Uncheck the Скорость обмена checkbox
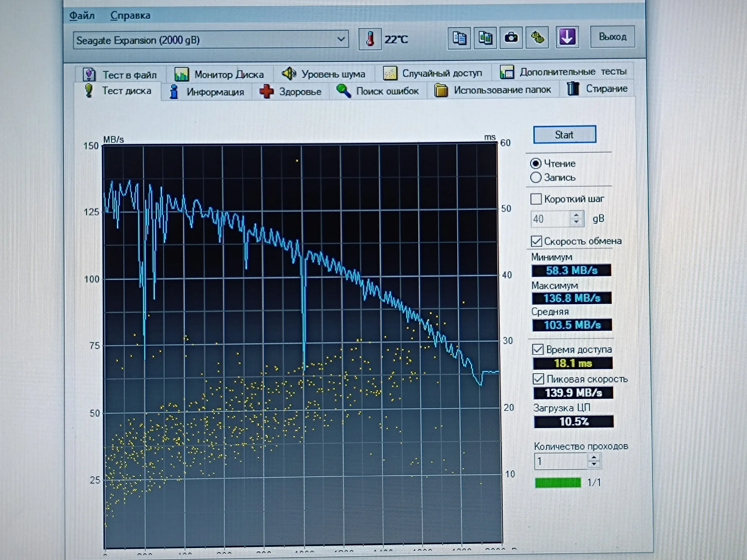This screenshot has width=747, height=560. pos(536,241)
